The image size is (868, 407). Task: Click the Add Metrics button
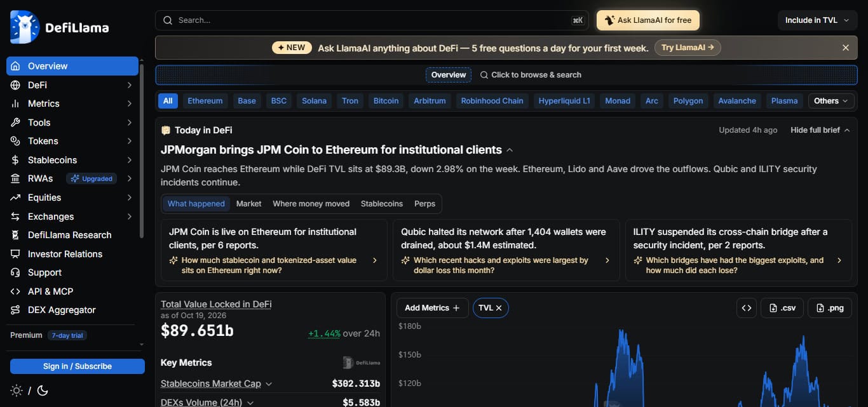432,308
